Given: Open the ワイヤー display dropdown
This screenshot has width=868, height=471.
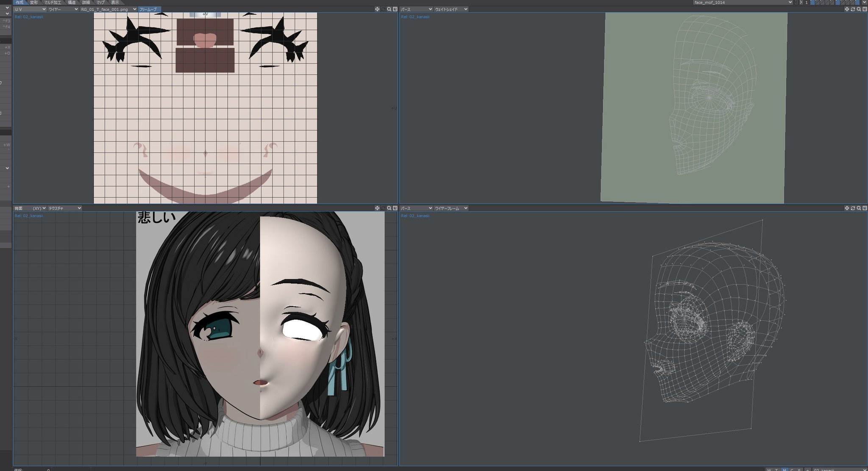Looking at the screenshot, I should pos(61,9).
